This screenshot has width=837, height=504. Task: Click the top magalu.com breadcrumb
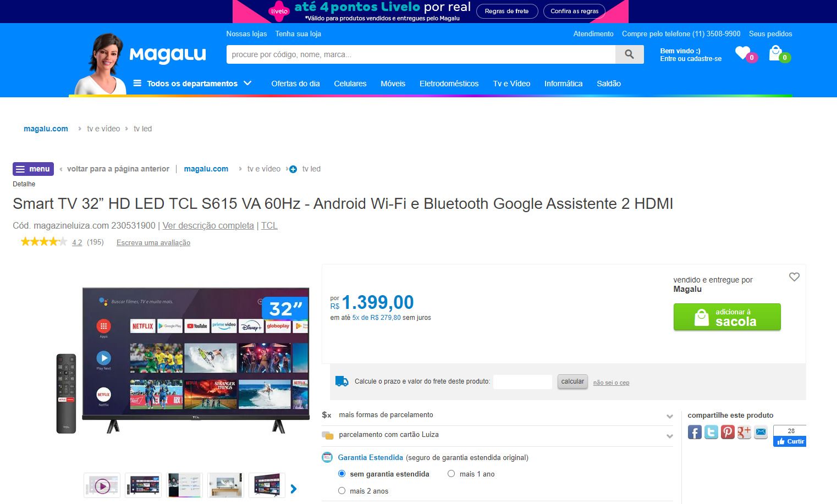[x=46, y=129]
